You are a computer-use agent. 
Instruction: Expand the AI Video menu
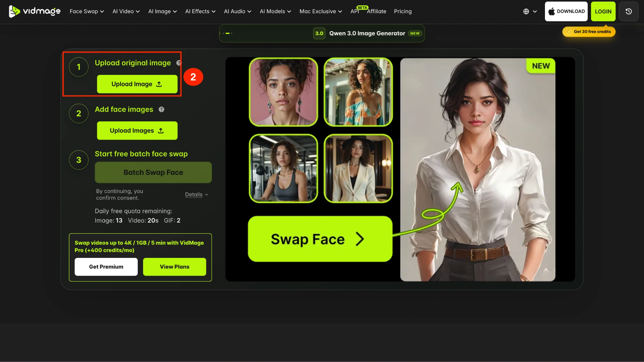(x=126, y=11)
